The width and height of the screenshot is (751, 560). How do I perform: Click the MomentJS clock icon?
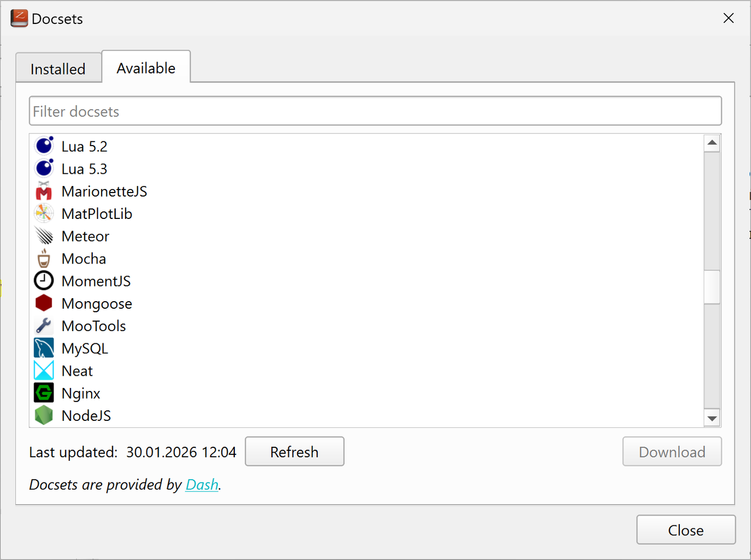44,281
